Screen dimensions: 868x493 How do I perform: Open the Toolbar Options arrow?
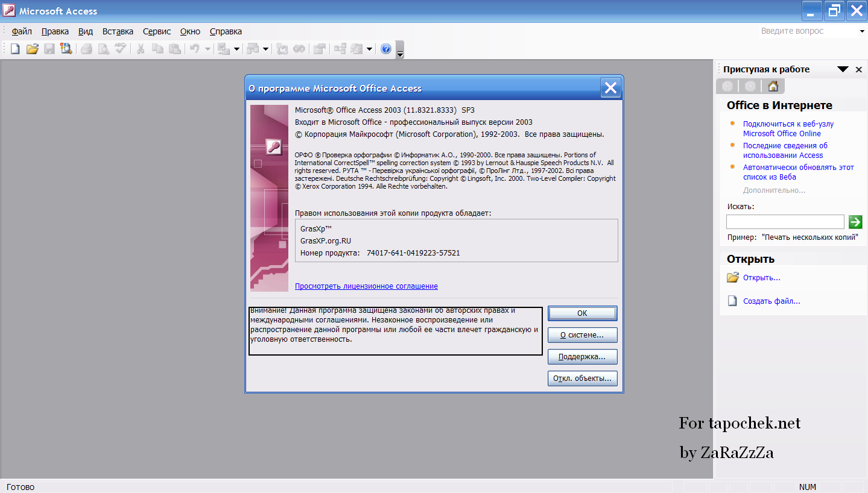399,51
